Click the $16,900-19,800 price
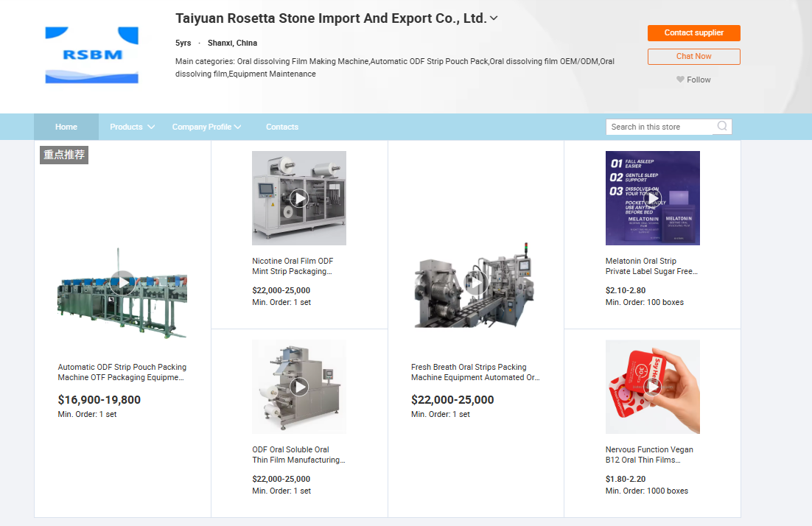Screen dimensions: 812x526 (x=99, y=400)
